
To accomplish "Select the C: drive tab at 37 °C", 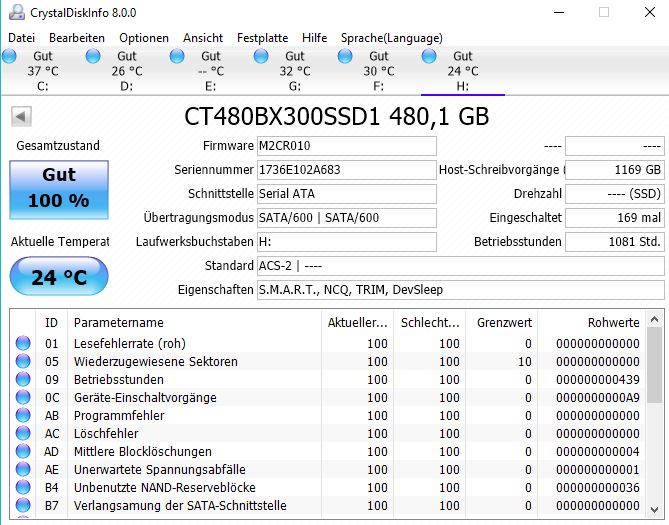I will click(x=42, y=71).
